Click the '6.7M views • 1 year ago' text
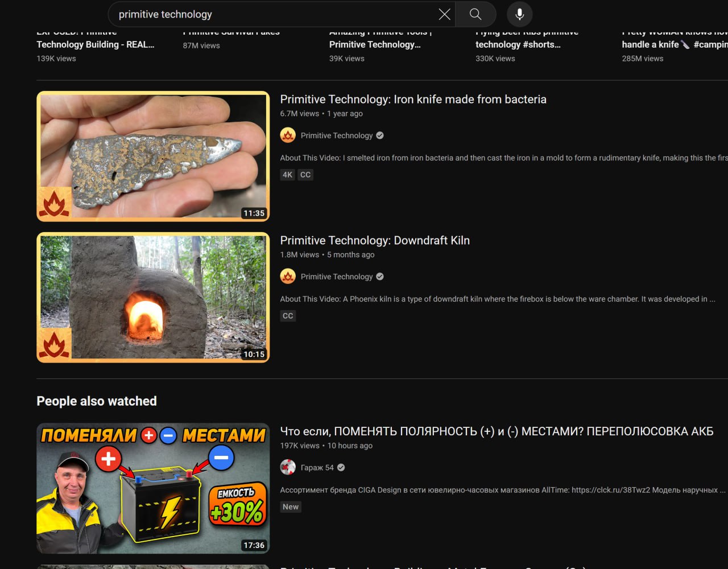Viewport: 728px width, 569px height. [x=321, y=113]
